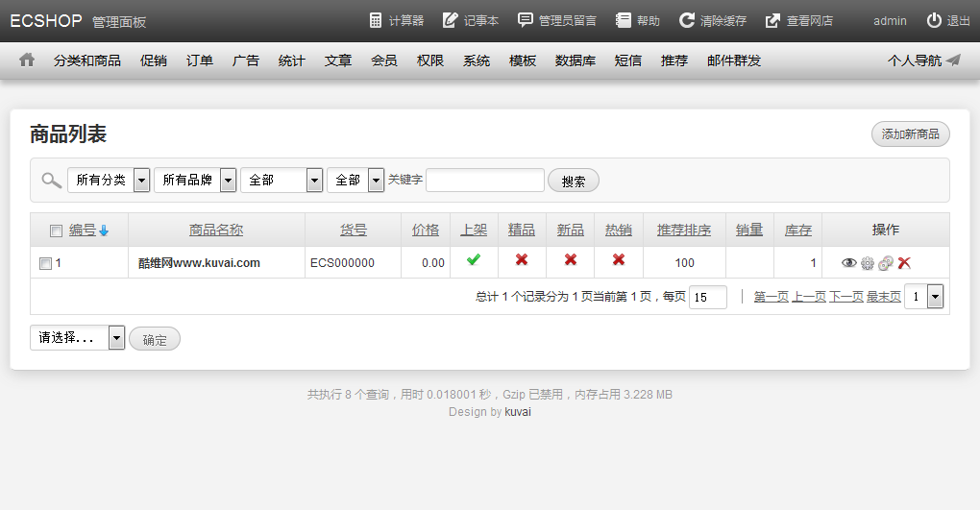Open the 所有分类 category dropdown

109,180
